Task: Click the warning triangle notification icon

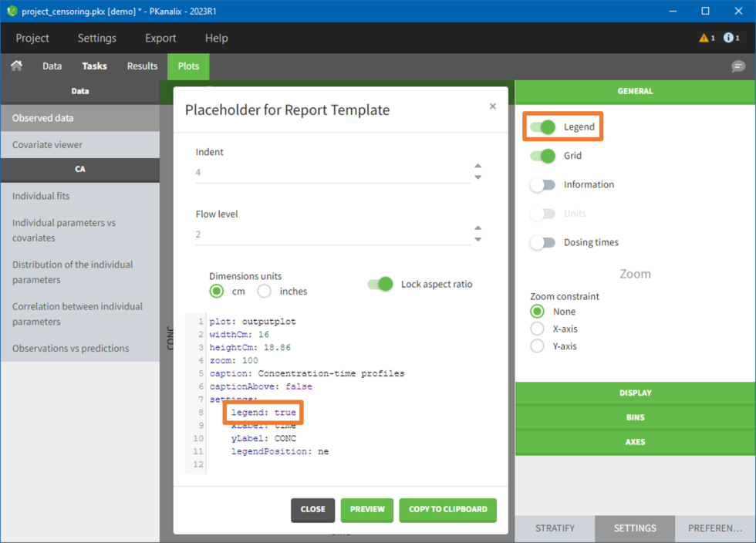Action: [x=704, y=38]
